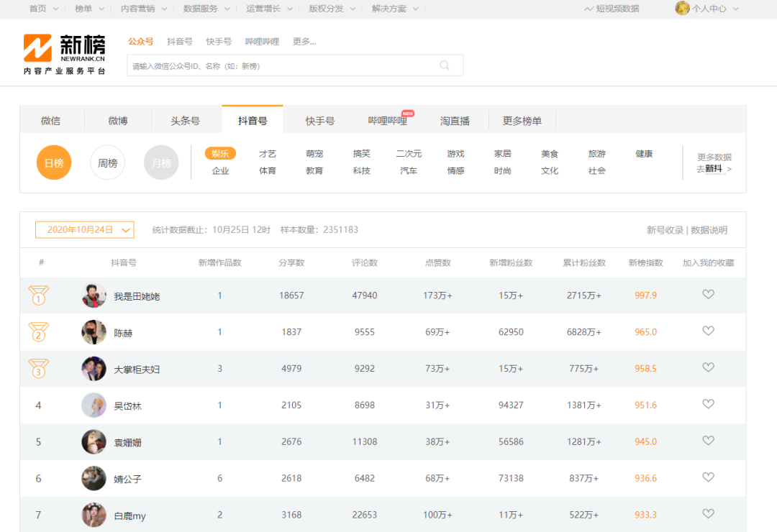Choose the 科技 category
Screen dimensions: 777x532
[x=362, y=170]
